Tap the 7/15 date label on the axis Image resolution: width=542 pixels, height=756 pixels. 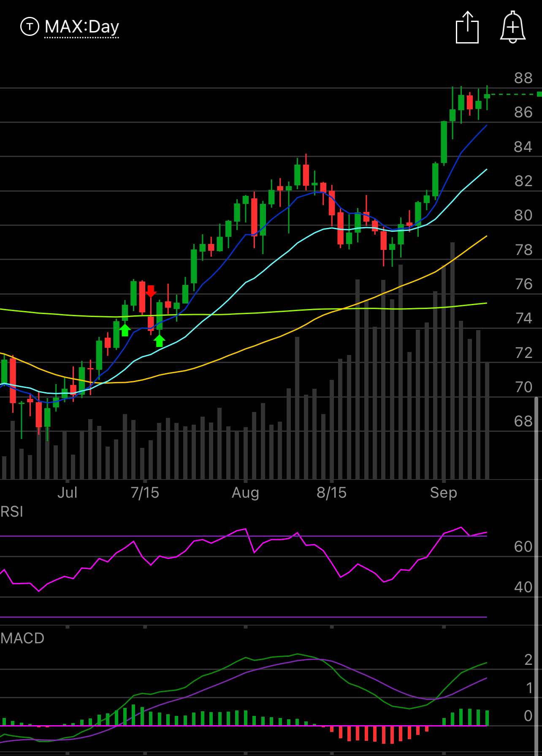[x=145, y=493]
